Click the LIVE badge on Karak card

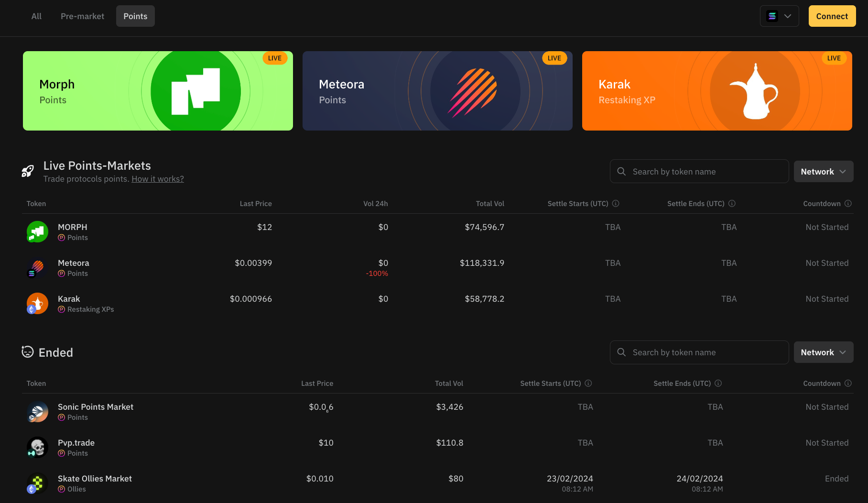[x=834, y=58]
